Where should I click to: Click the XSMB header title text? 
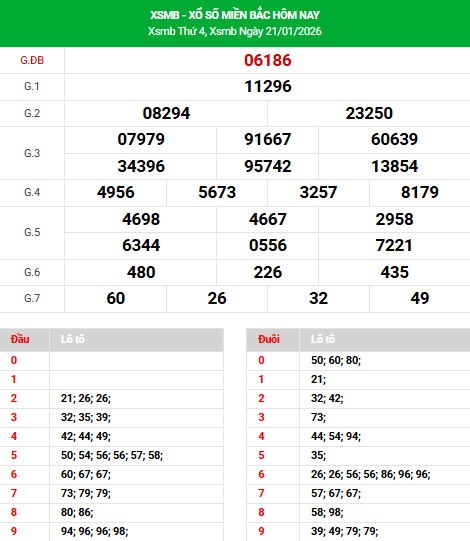(x=235, y=15)
